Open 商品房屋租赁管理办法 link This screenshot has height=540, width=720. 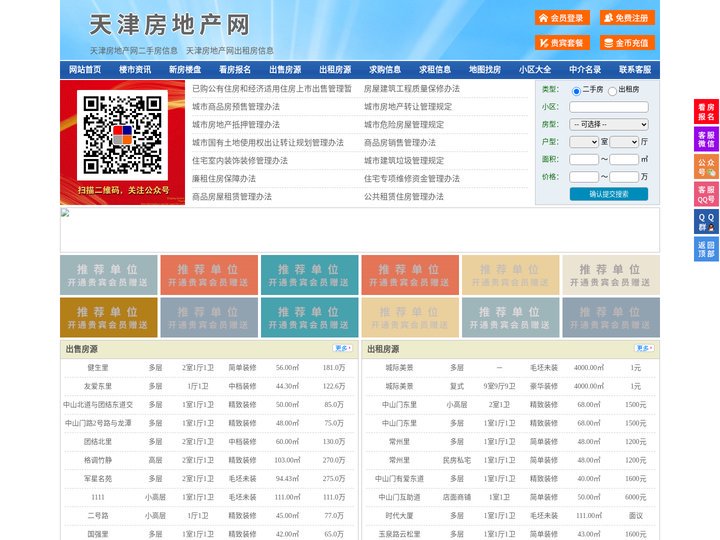(x=232, y=197)
